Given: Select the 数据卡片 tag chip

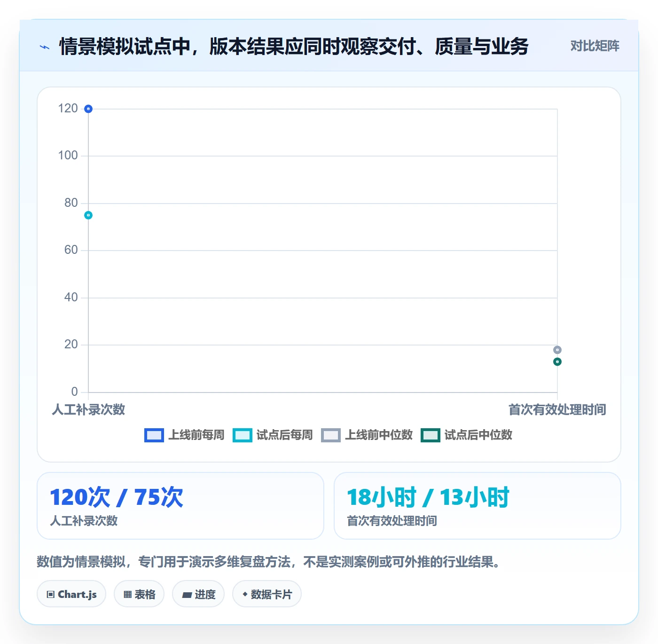Looking at the screenshot, I should (x=267, y=594).
